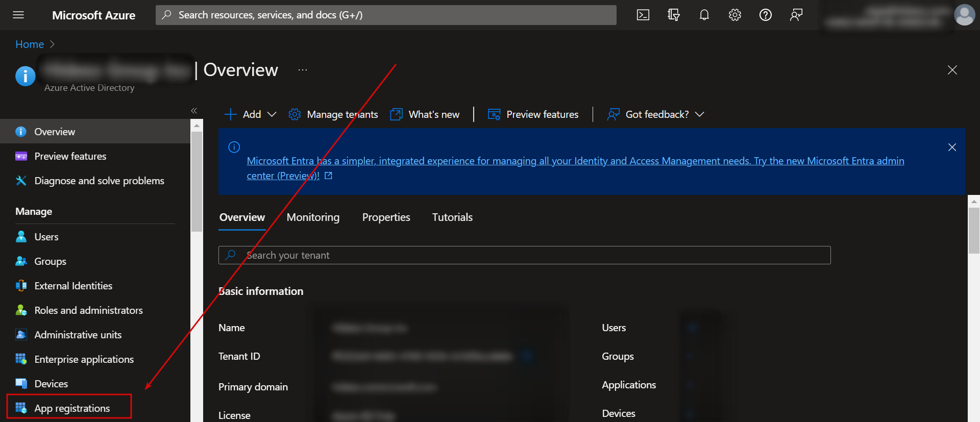This screenshot has height=422, width=980.
Task: Click Preview features in the command bar
Action: [533, 114]
